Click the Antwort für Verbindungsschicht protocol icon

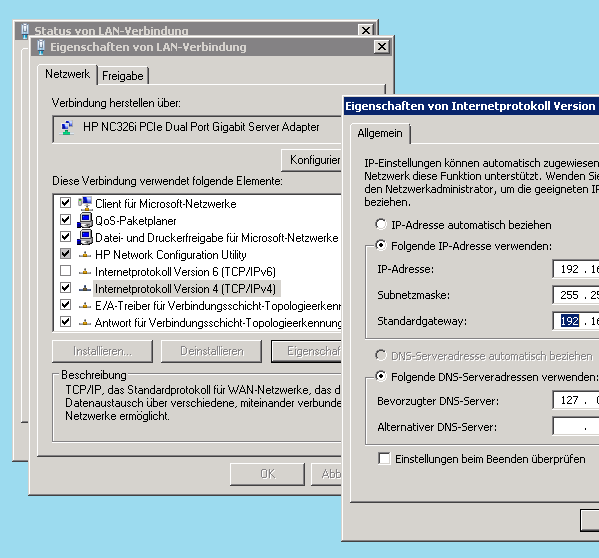coord(85,323)
